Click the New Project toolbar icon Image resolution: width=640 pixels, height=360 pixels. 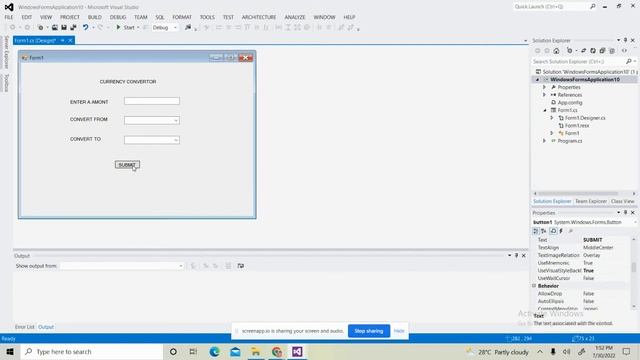(40, 27)
